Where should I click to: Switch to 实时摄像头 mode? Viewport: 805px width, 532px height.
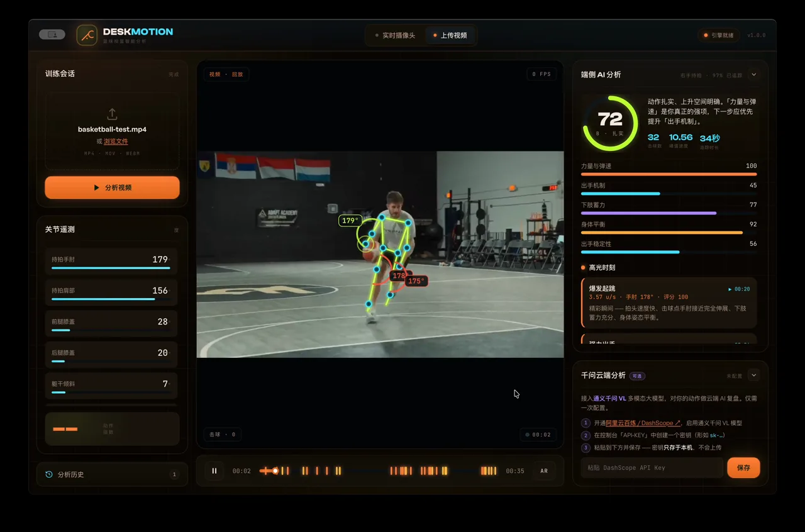click(x=396, y=35)
